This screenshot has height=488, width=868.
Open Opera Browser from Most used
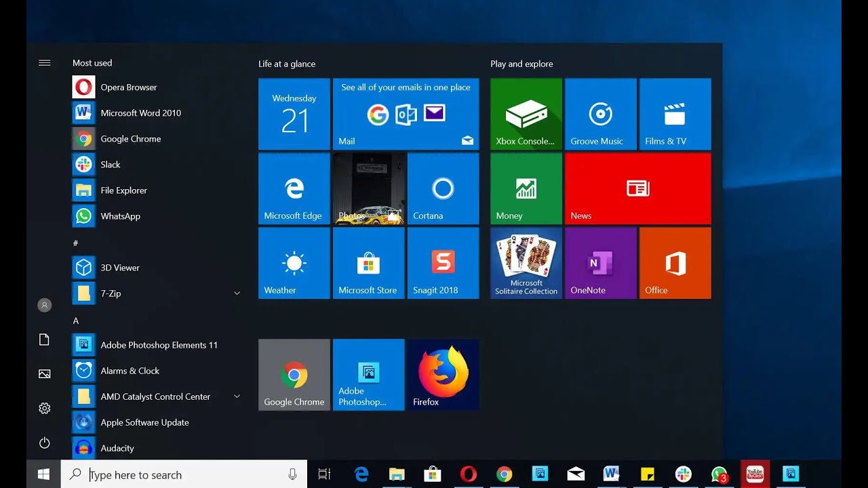tap(157, 87)
